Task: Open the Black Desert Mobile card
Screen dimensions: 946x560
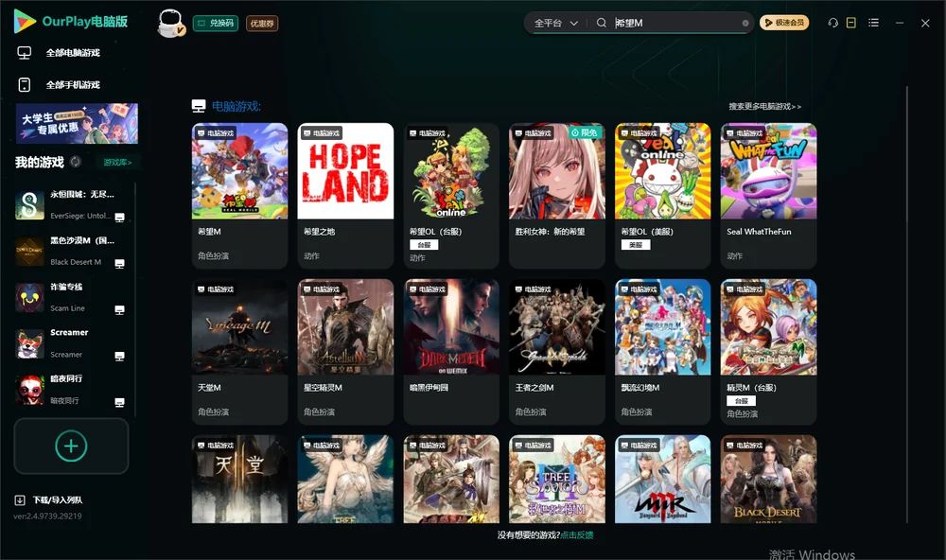Action: [768, 480]
